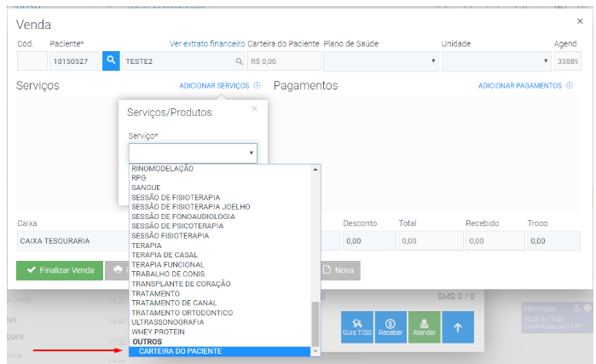Choose SESSÃO FISIOTERAPIA option

click(220, 235)
